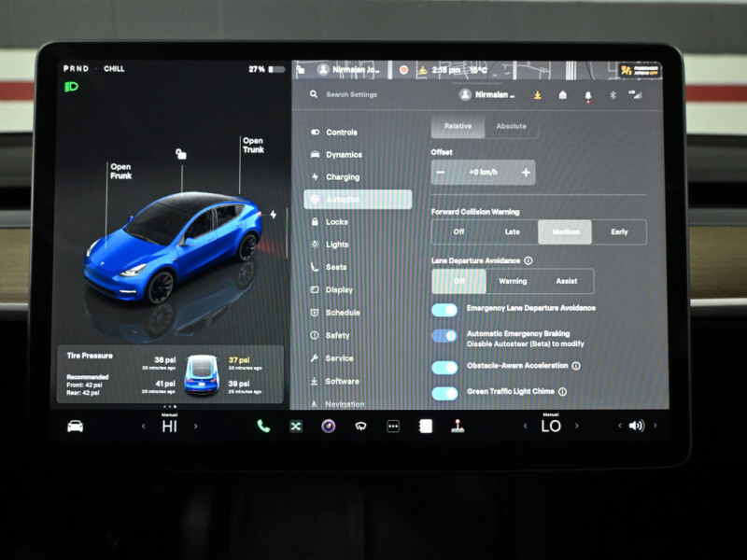Tap the notification bell icon

(x=588, y=95)
